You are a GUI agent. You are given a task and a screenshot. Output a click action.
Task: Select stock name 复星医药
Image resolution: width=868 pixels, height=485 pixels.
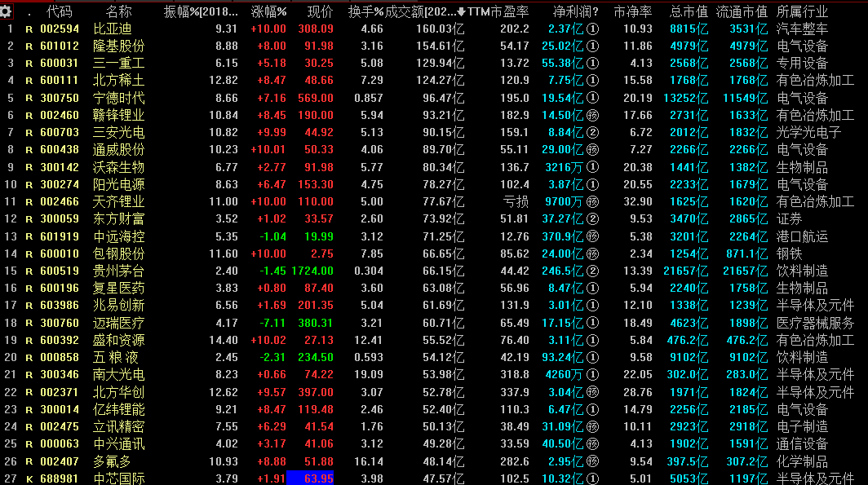119,288
